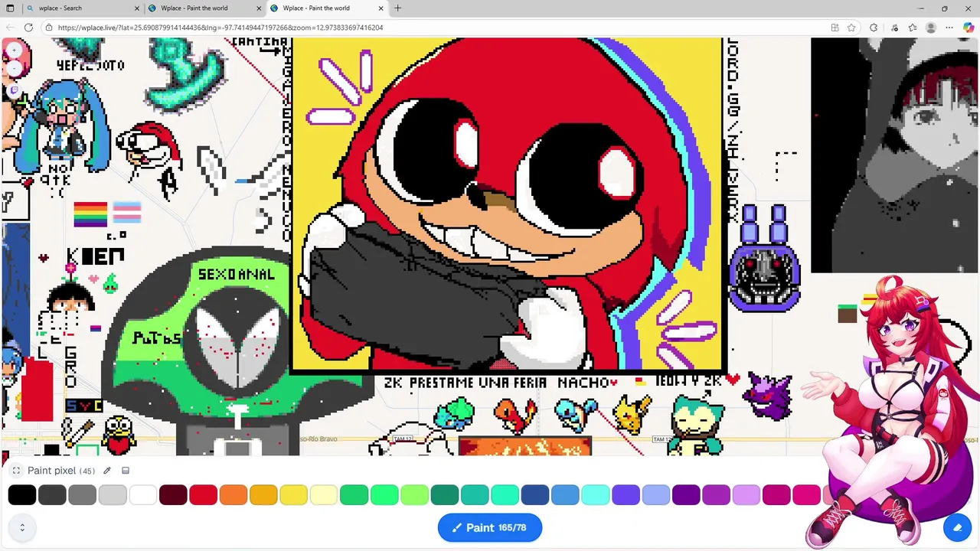Screen dimensions: 980x551
Task: Select the medium purple swatch
Action: (x=717, y=494)
